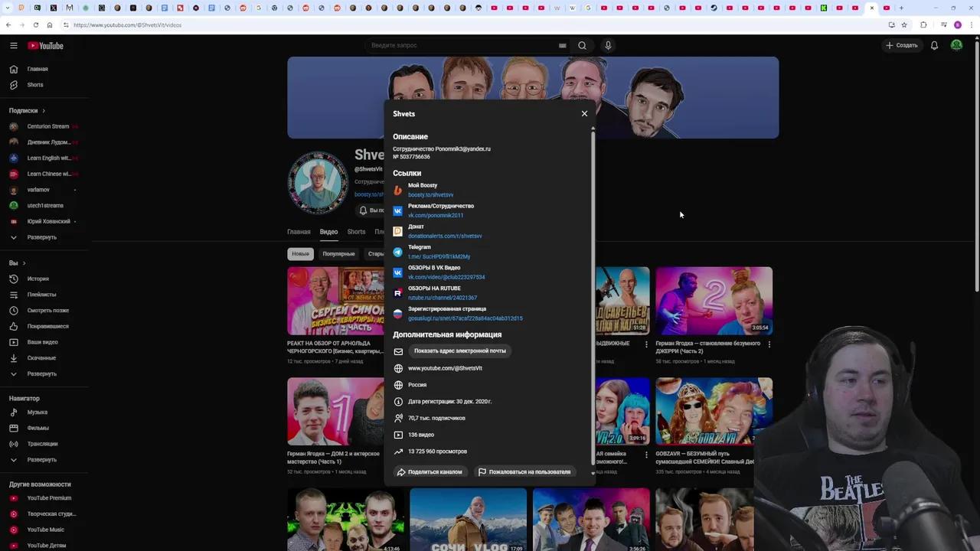Open Юрий Хованский subscription channel
Image resolution: width=980 pixels, height=551 pixels.
click(x=48, y=221)
